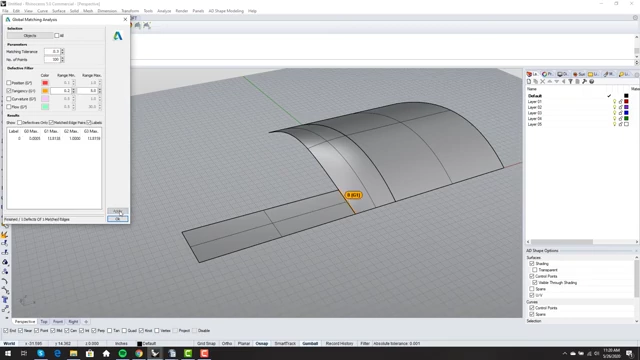The height and width of the screenshot is (360, 640).
Task: Click the New Layer icon in Layers panel
Action: (529, 82)
